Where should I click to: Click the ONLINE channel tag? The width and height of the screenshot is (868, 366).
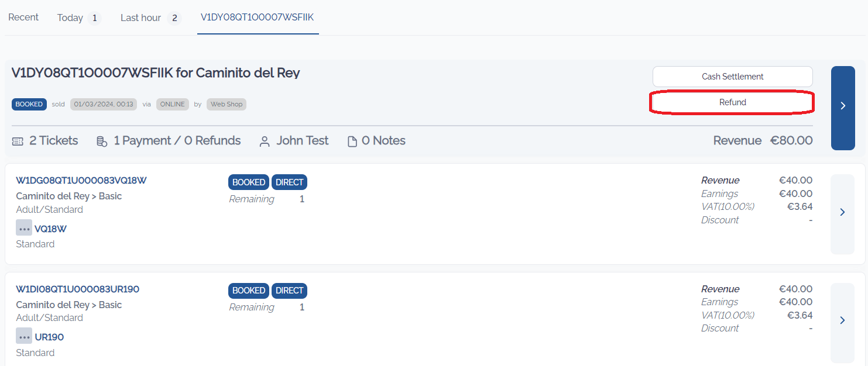[172, 104]
